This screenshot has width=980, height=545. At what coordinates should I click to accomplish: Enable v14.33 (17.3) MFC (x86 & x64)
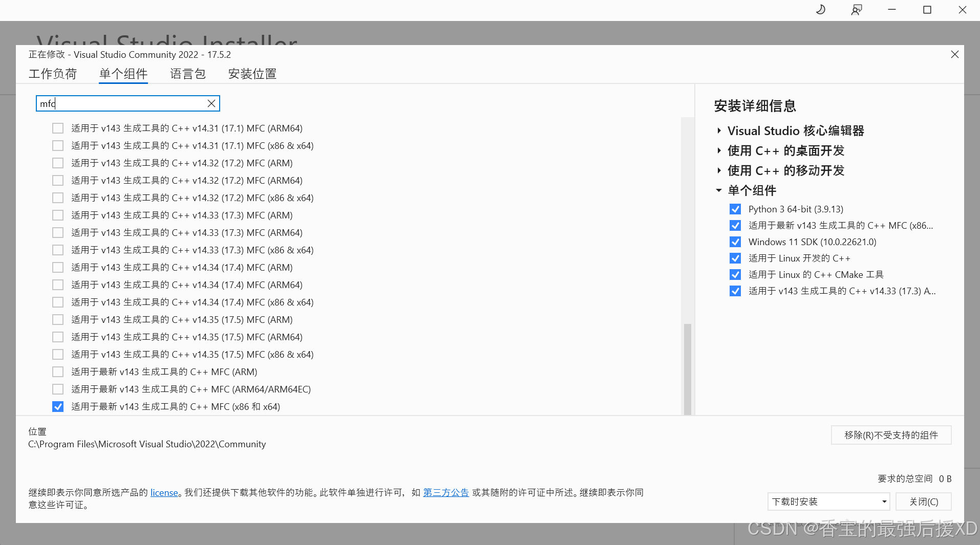(x=58, y=250)
